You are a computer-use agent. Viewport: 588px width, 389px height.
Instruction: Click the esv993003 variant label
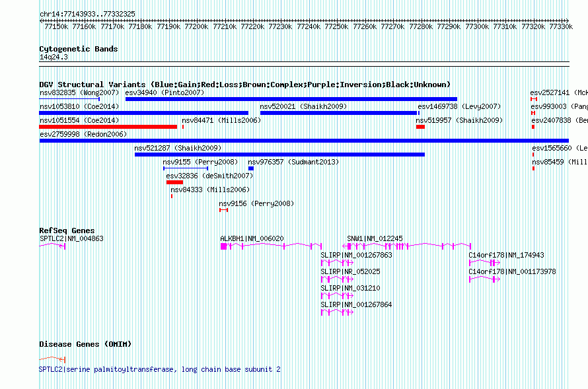(559, 106)
